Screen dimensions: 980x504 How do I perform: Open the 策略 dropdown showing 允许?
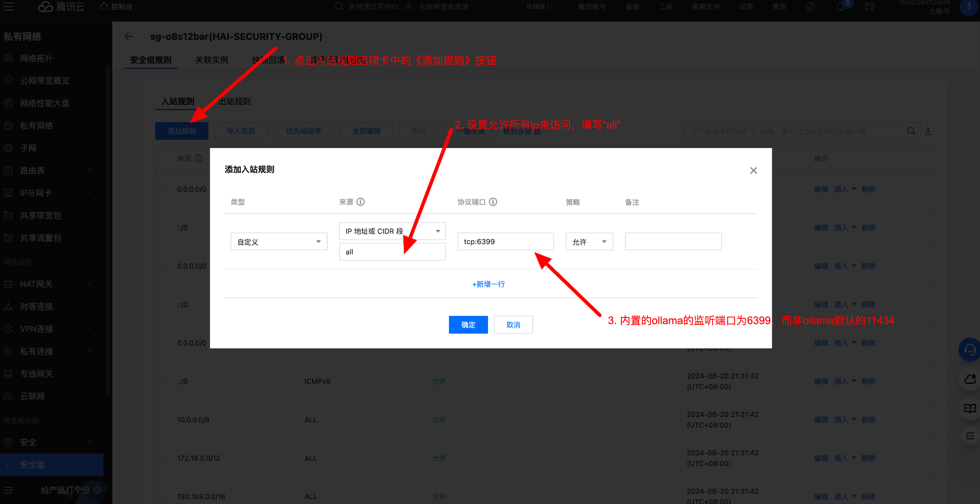pos(589,242)
